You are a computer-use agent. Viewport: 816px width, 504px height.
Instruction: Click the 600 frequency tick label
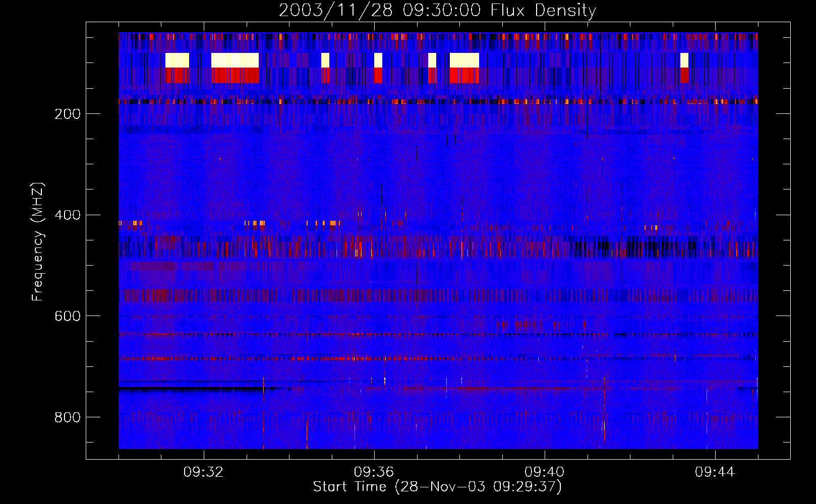coord(68,316)
